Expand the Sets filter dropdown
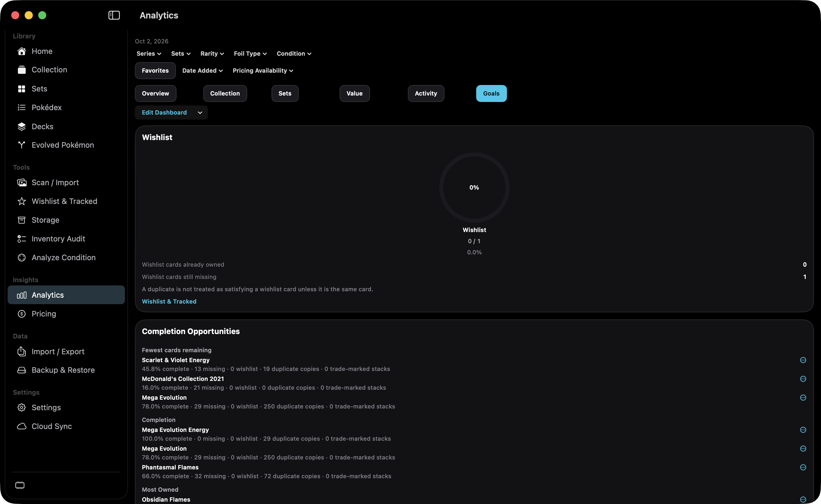This screenshot has width=821, height=504. click(181, 54)
